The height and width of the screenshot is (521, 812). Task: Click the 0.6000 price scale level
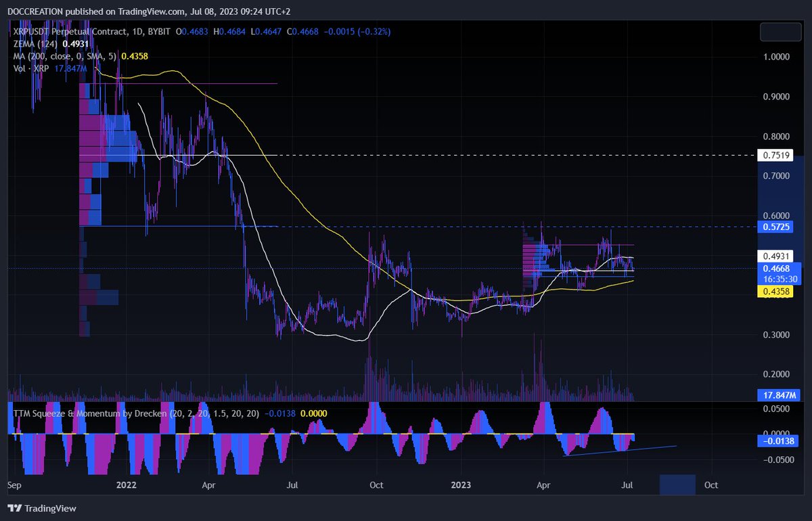(776, 216)
